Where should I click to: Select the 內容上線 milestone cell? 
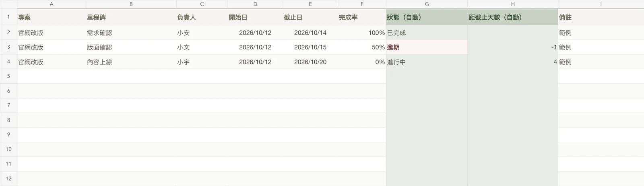click(131, 62)
